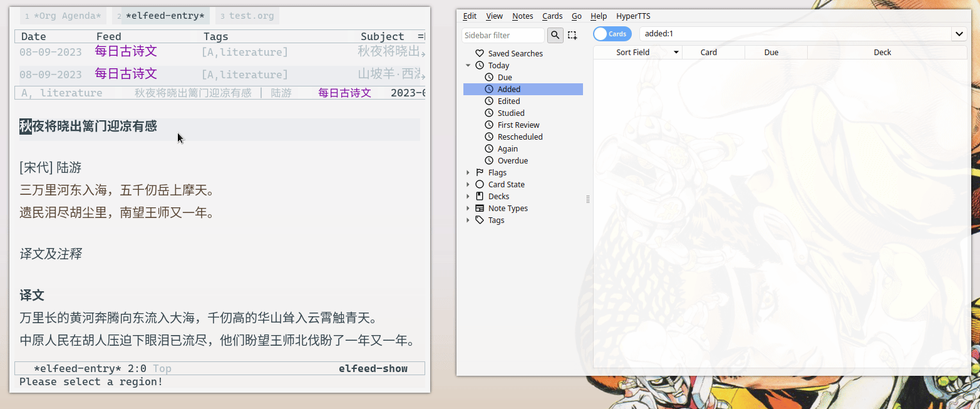
Task: Click the entry title 秋夜将晓出篱门迎凉有感
Action: coord(88,127)
